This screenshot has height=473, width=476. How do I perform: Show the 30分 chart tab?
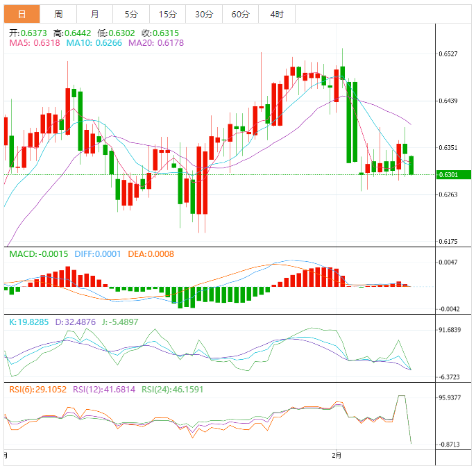coord(204,14)
